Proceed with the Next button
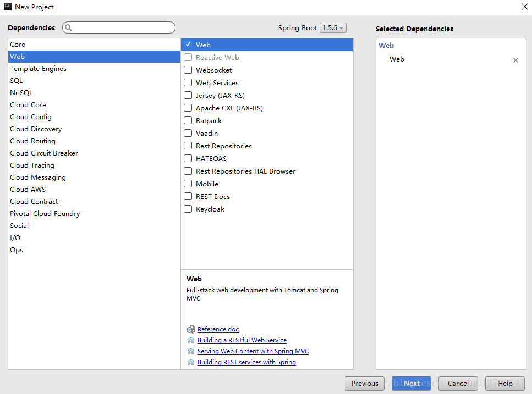Viewport: 532px width, 394px height. (x=412, y=383)
